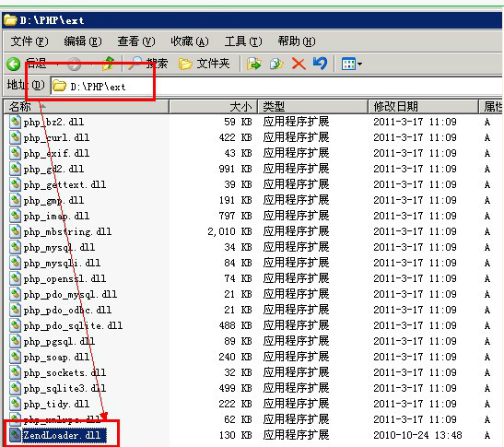Click the Up folder icon
504x447 pixels.
coord(109,64)
